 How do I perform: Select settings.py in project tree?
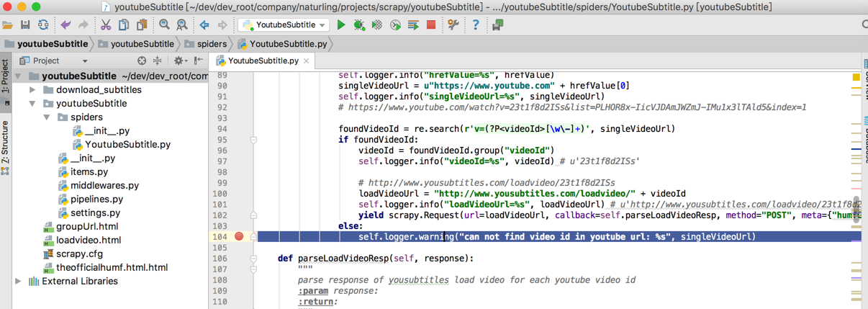(x=89, y=213)
